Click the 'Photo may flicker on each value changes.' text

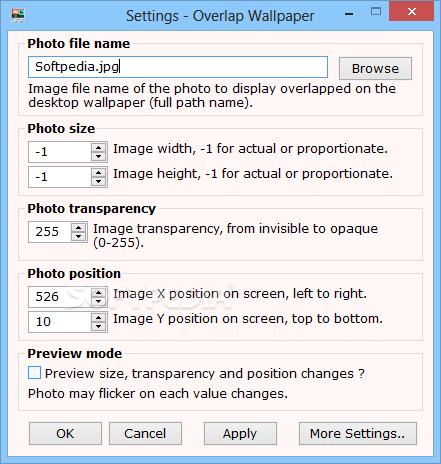[x=158, y=394]
